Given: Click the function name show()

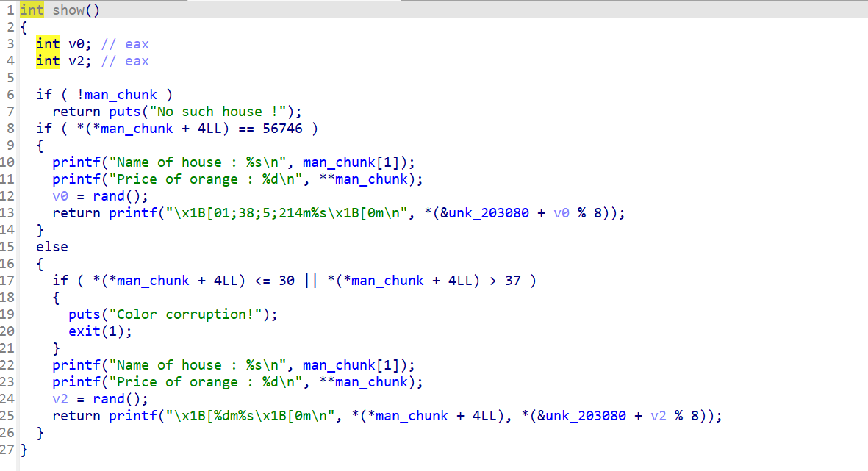Looking at the screenshot, I should pos(76,10).
